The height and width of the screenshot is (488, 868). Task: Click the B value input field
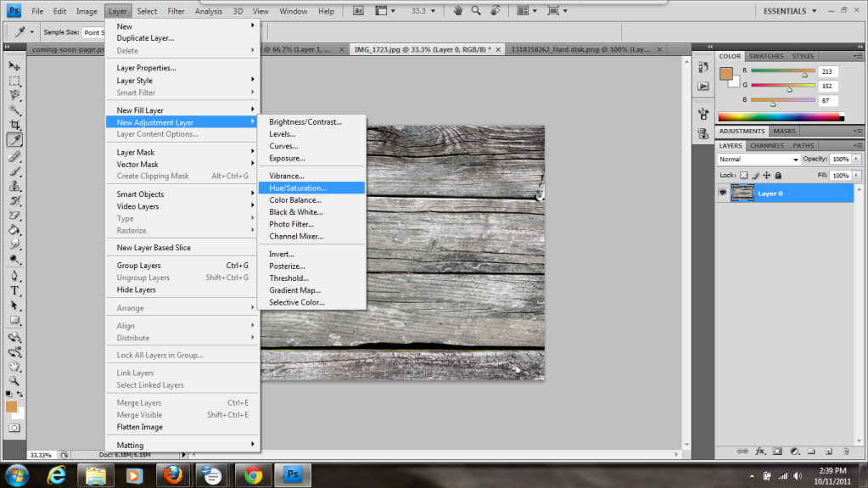828,100
